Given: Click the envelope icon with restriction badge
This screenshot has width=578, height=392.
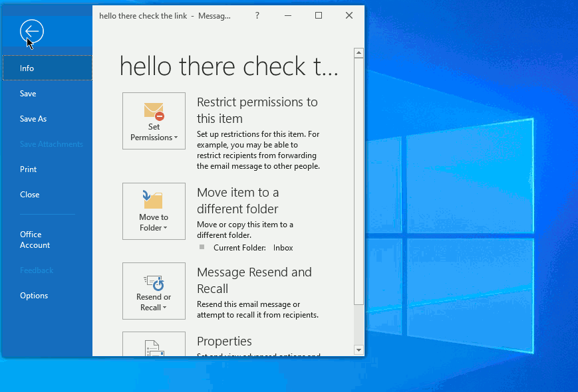Looking at the screenshot, I should (x=154, y=112).
